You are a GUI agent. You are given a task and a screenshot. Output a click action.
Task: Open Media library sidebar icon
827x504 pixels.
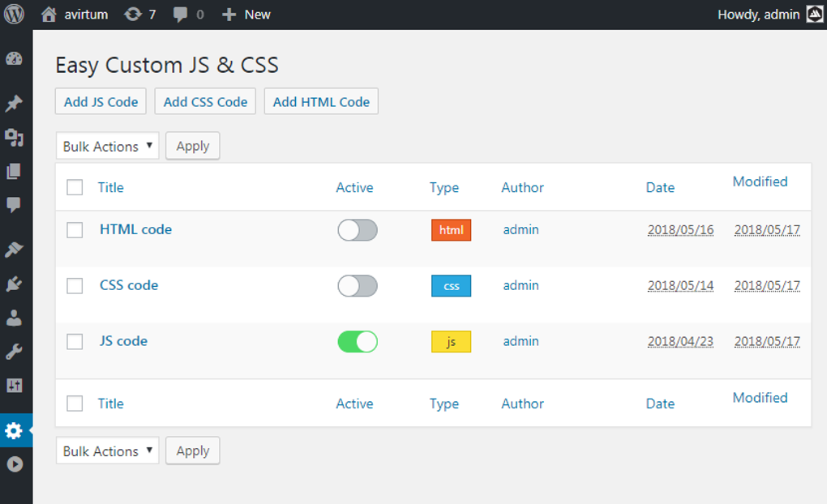tap(14, 138)
